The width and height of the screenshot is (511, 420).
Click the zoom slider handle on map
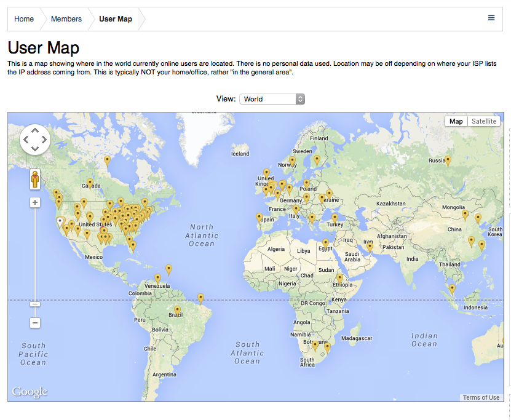coord(35,304)
